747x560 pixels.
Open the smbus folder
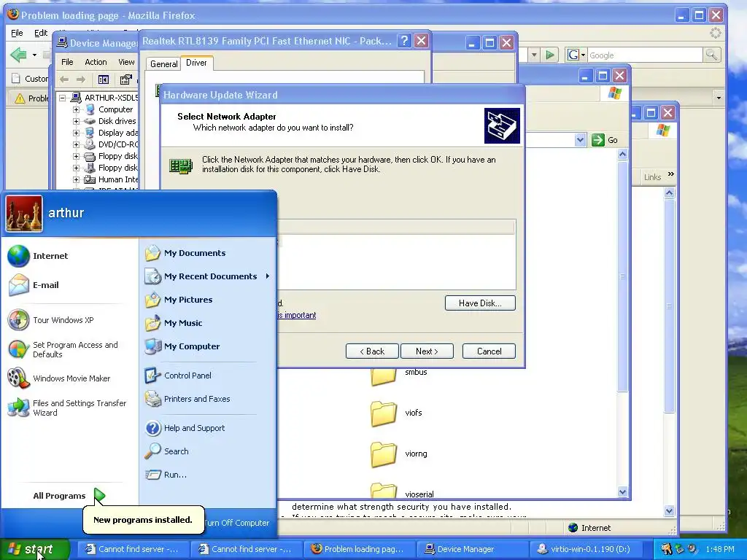[x=399, y=376]
